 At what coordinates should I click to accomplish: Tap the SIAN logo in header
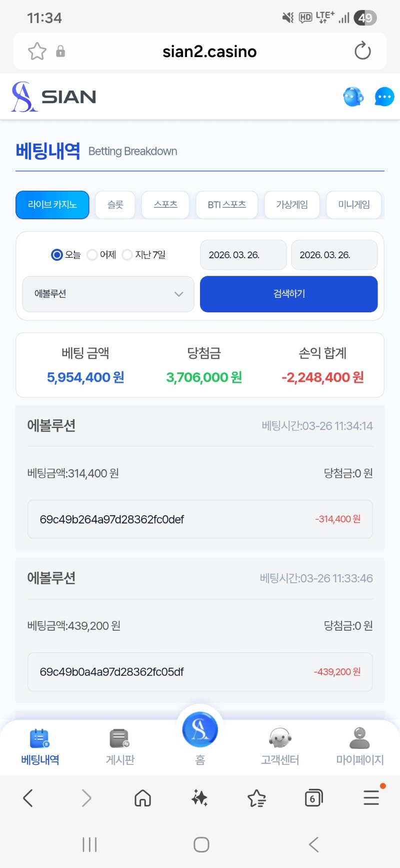coord(54,97)
